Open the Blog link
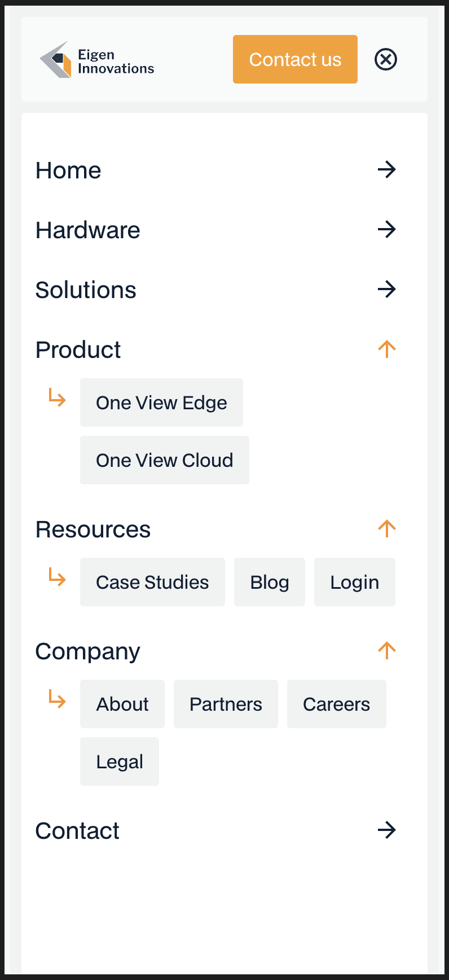 269,582
